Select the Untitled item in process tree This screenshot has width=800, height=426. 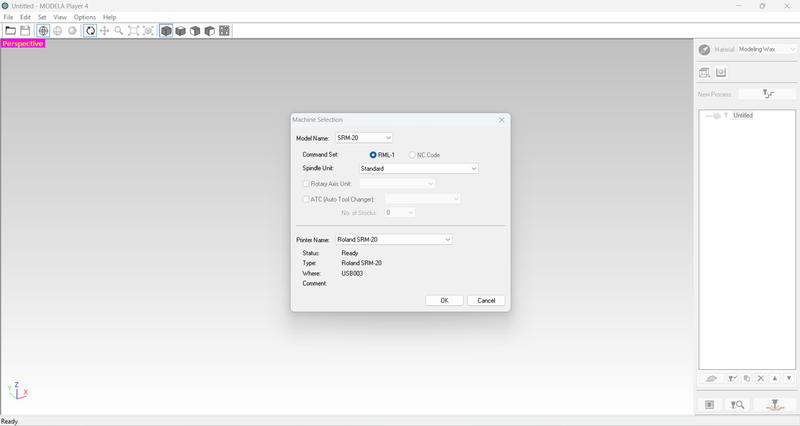[743, 116]
